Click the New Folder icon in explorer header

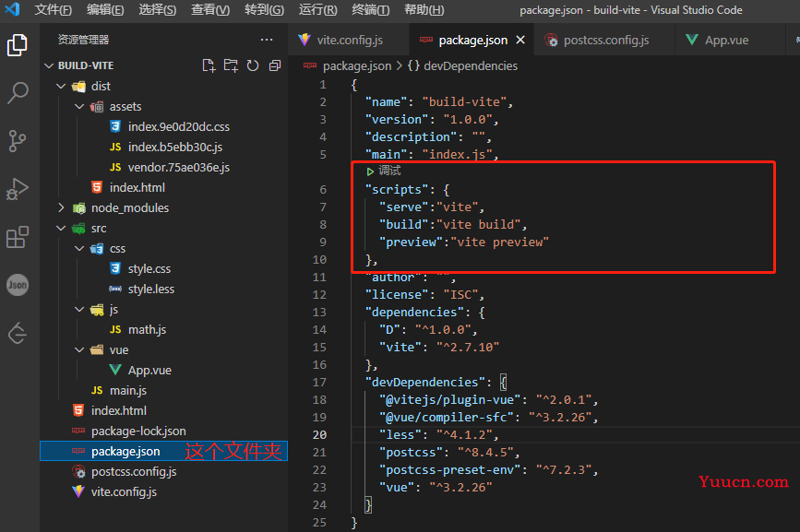(x=231, y=65)
